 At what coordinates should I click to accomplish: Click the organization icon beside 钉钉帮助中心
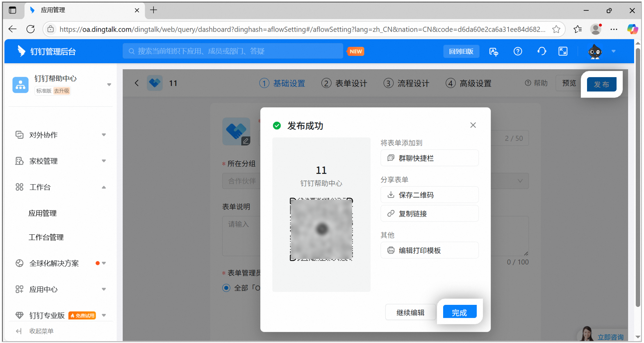(20, 85)
